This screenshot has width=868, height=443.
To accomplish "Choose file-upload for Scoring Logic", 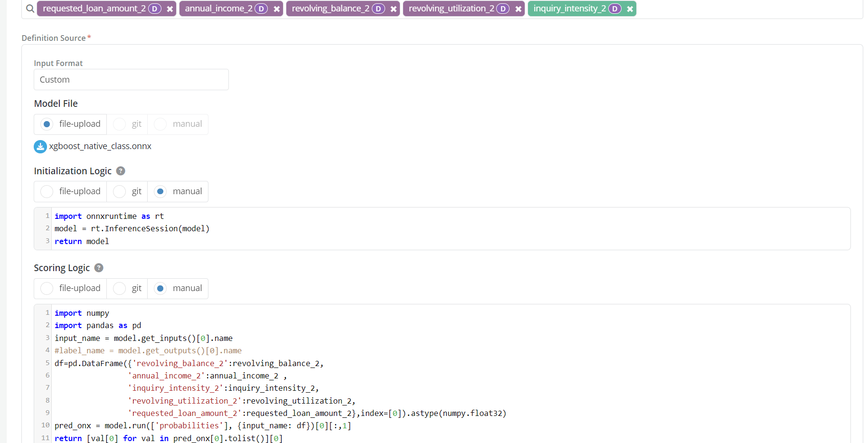I will coord(47,288).
